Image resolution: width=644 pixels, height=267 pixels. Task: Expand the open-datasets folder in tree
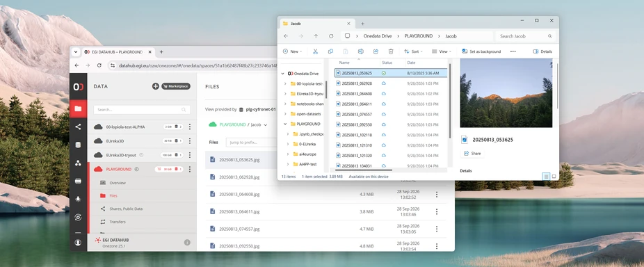(285, 114)
